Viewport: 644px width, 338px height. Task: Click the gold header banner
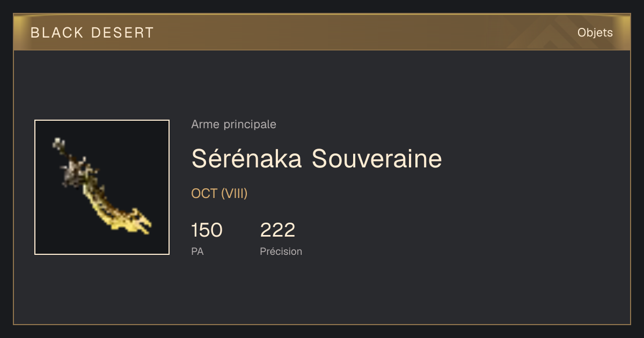click(x=322, y=32)
